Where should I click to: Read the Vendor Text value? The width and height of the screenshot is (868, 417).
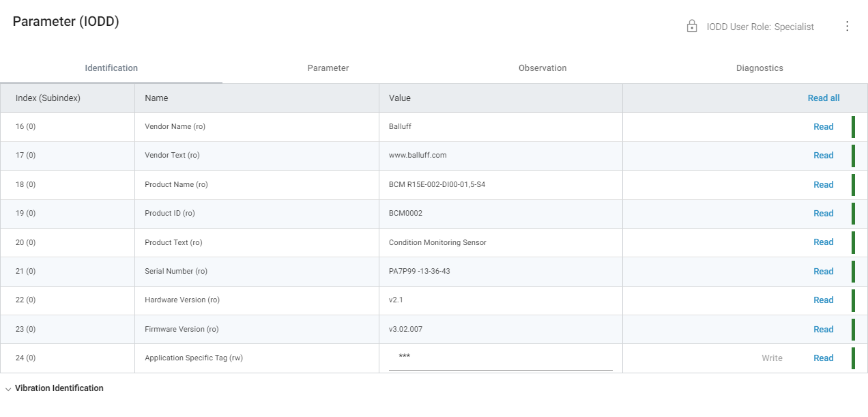(x=823, y=156)
